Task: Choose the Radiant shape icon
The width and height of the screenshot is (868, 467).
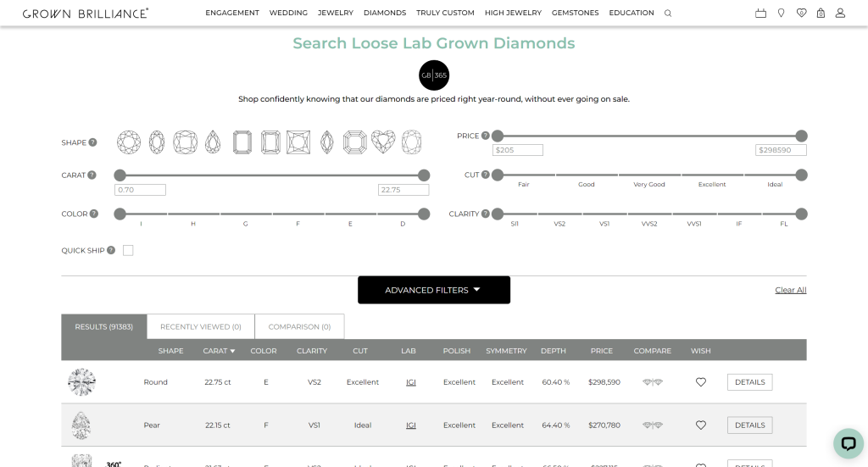Action: [270, 142]
